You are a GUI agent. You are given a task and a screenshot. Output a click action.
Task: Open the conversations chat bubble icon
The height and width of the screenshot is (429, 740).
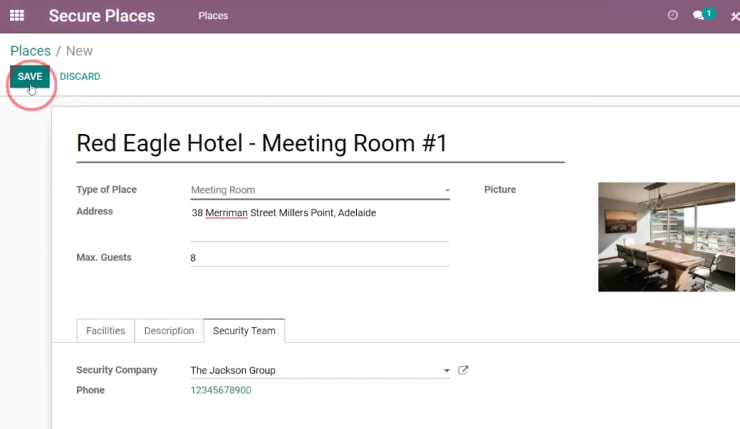pyautogui.click(x=698, y=16)
